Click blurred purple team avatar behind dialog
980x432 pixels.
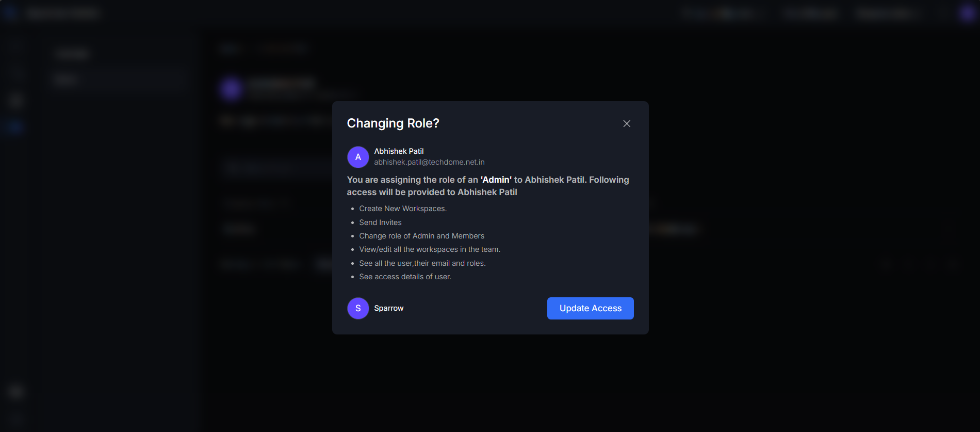pyautogui.click(x=231, y=89)
